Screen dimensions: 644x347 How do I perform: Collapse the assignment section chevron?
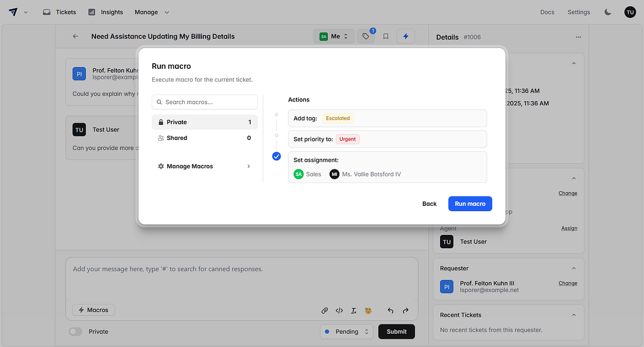pos(574,179)
